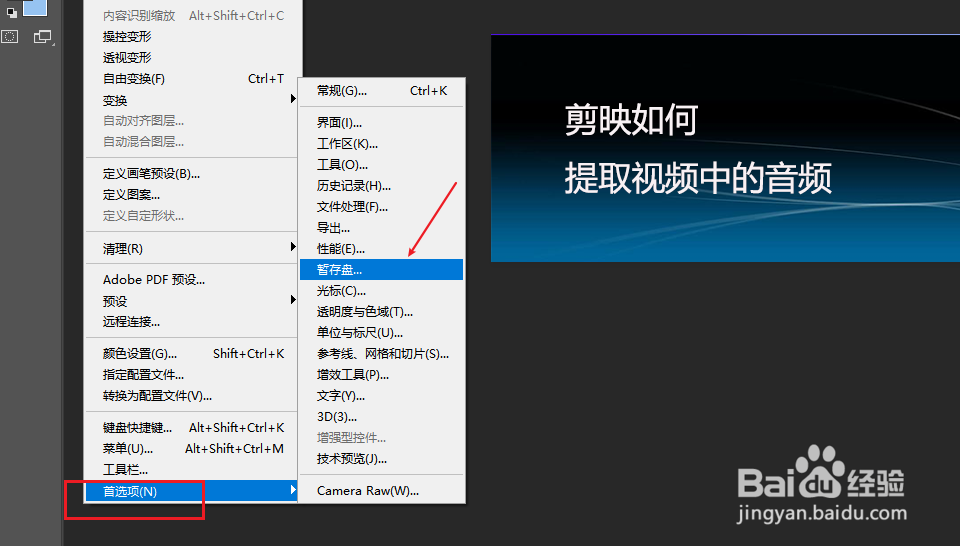The height and width of the screenshot is (546, 960).
Task: Open Camera Raw(W)... preferences
Action: (381, 491)
